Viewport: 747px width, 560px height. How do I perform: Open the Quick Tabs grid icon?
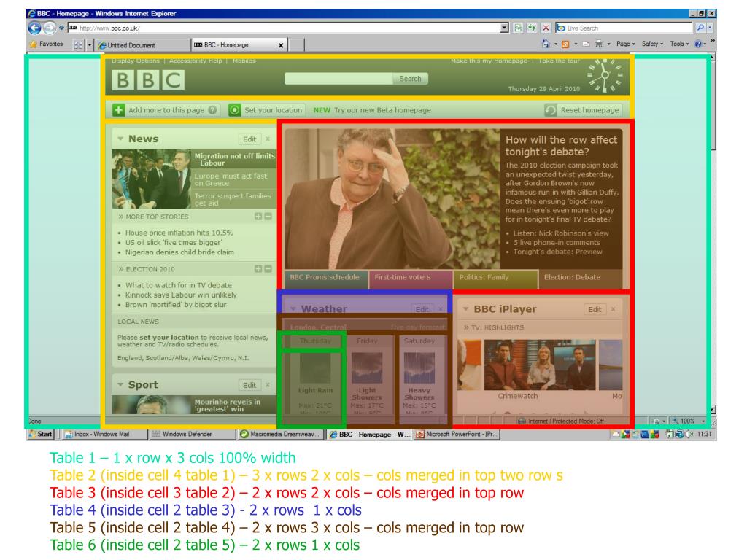pos(78,44)
